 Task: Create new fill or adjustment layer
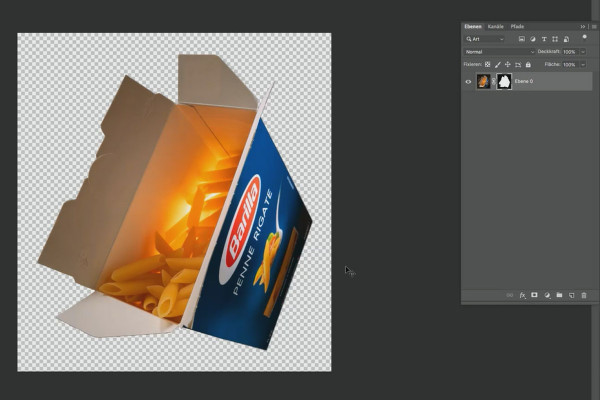(547, 295)
